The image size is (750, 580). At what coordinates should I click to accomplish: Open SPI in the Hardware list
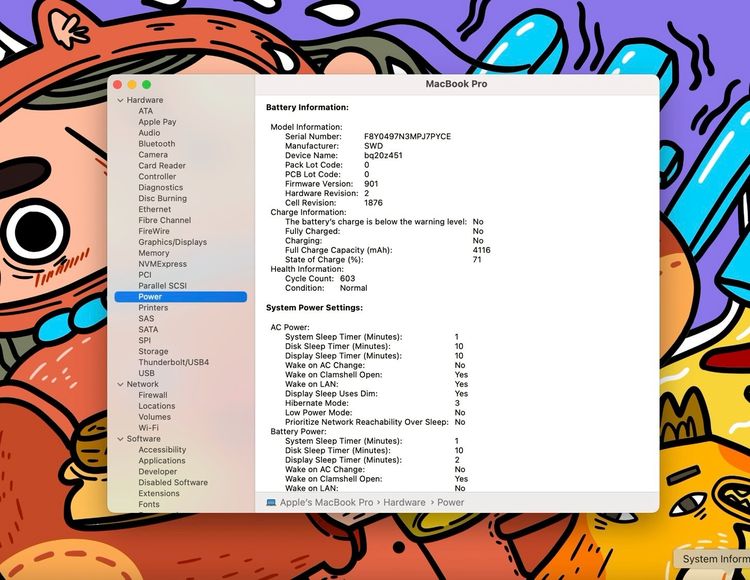click(x=144, y=340)
